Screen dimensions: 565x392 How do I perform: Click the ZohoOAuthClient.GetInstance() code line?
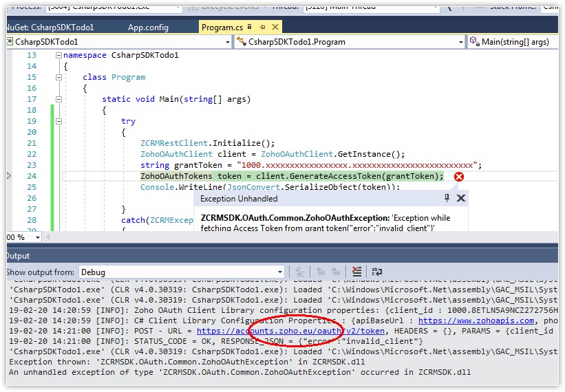(273, 155)
